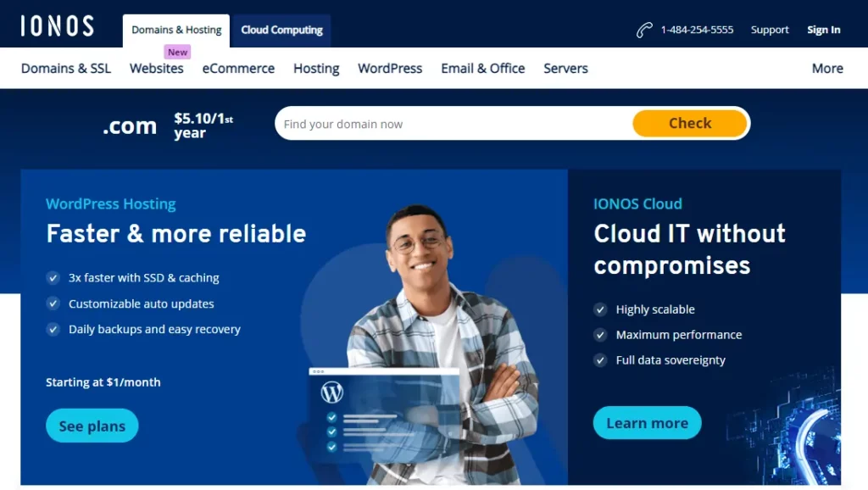The height and width of the screenshot is (490, 868).
Task: Click the WordPress logo in the browser mockup
Action: click(x=334, y=393)
